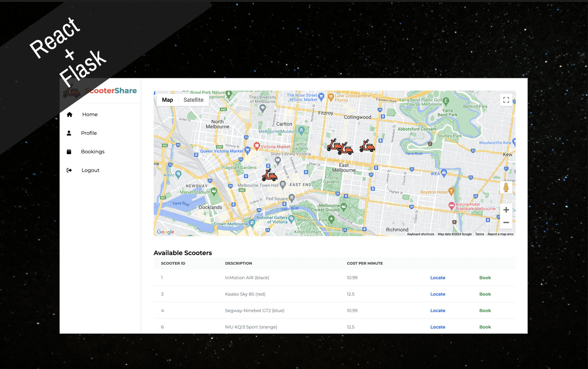
Task: Click the Amora Hotel Riverwalk pin
Action: pyautogui.click(x=451, y=206)
